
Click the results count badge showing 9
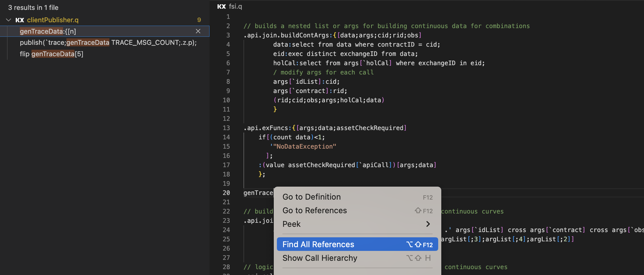(199, 20)
